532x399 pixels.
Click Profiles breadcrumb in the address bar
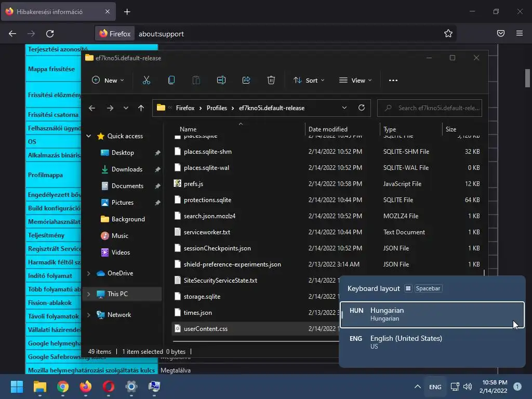[217, 108]
